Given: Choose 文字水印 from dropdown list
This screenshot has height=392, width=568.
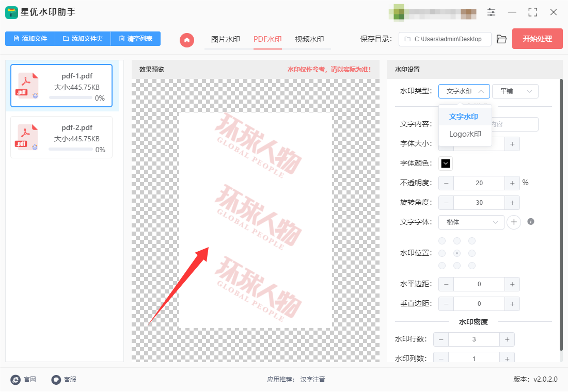Looking at the screenshot, I should click(465, 117).
